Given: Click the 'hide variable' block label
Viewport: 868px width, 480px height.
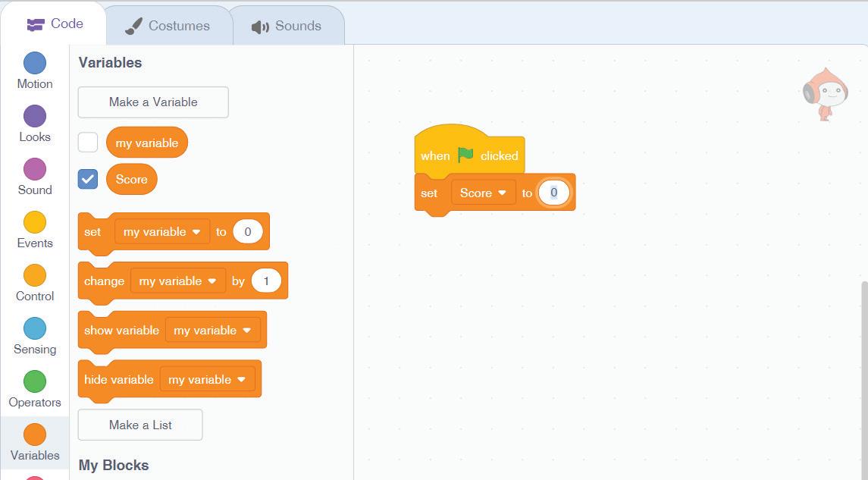Looking at the screenshot, I should click(x=119, y=379).
